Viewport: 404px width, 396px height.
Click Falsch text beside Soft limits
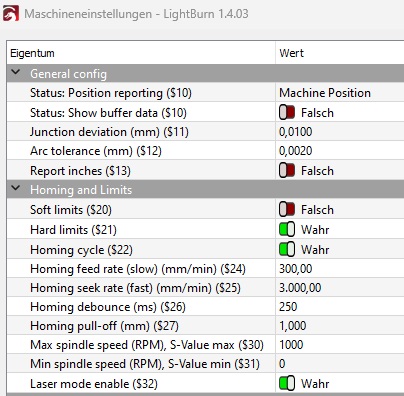tap(317, 210)
